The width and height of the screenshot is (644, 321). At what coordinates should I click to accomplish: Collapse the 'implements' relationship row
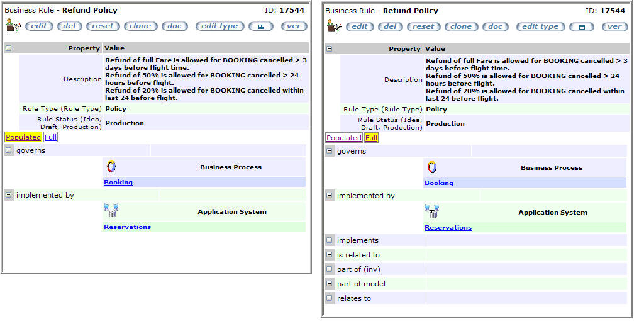pos(330,240)
